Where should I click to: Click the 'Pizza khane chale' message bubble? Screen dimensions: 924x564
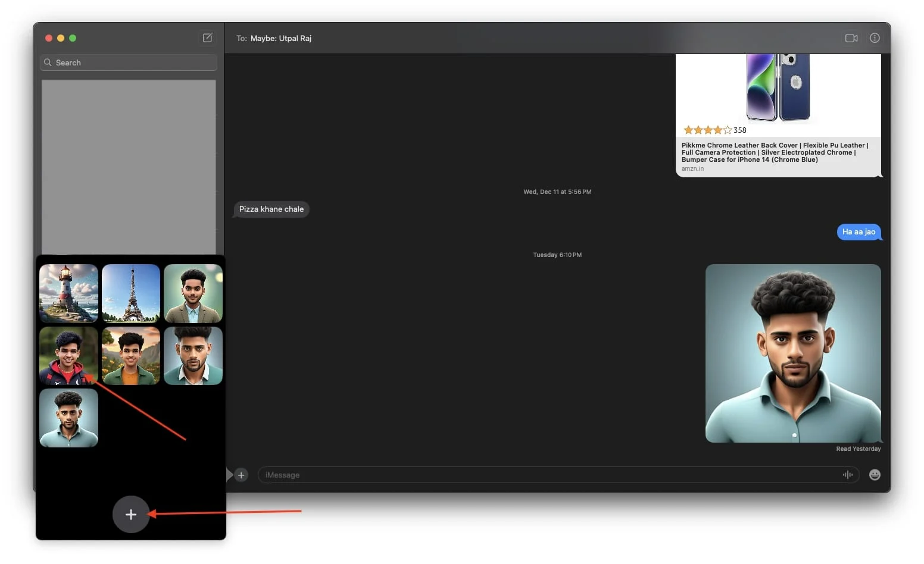[x=271, y=209]
